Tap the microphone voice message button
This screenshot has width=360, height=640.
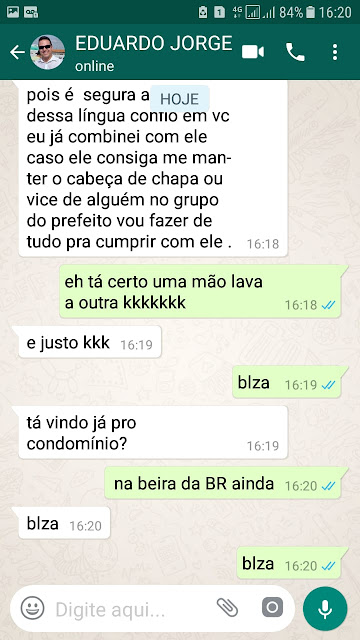pos(325,609)
